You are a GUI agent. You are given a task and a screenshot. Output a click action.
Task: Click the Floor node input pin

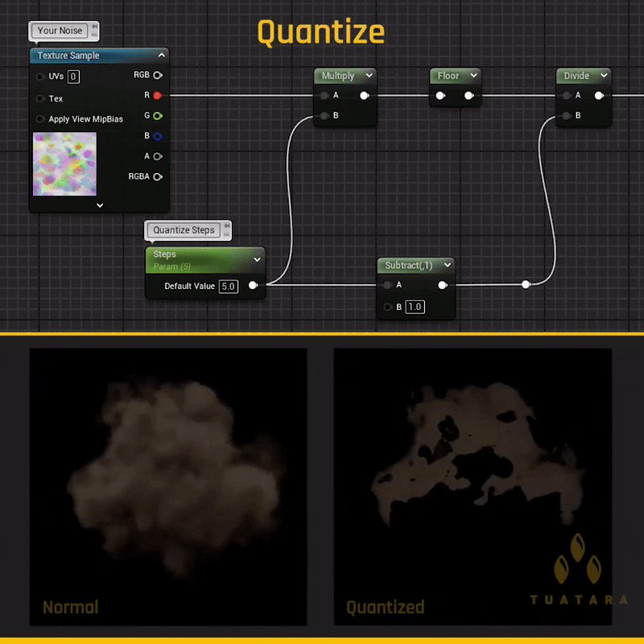pyautogui.click(x=440, y=96)
